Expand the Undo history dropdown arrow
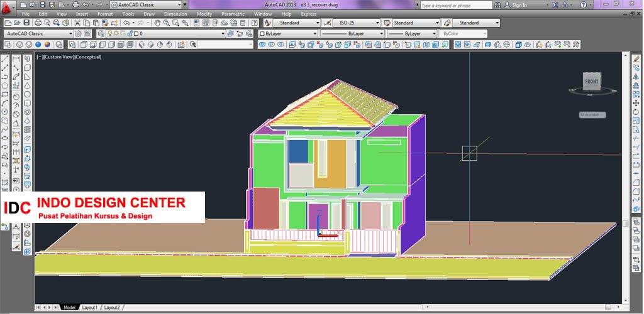This screenshot has width=644, height=314. click(x=133, y=23)
